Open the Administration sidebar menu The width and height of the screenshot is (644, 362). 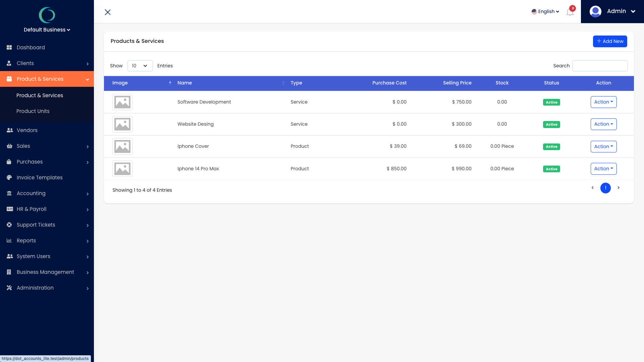pyautogui.click(x=35, y=288)
